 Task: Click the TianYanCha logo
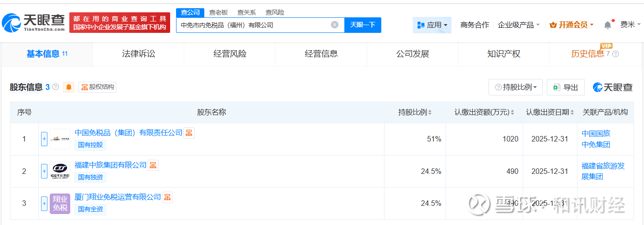tap(33, 22)
